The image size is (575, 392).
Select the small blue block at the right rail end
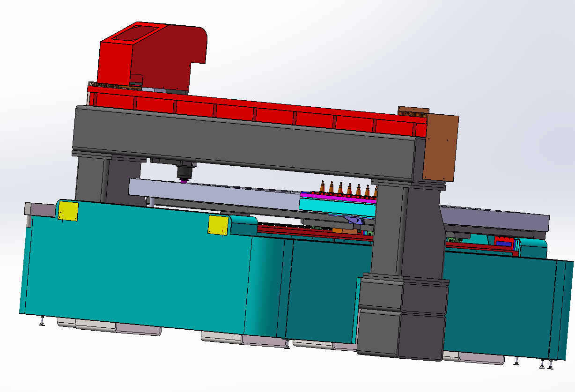[504, 243]
